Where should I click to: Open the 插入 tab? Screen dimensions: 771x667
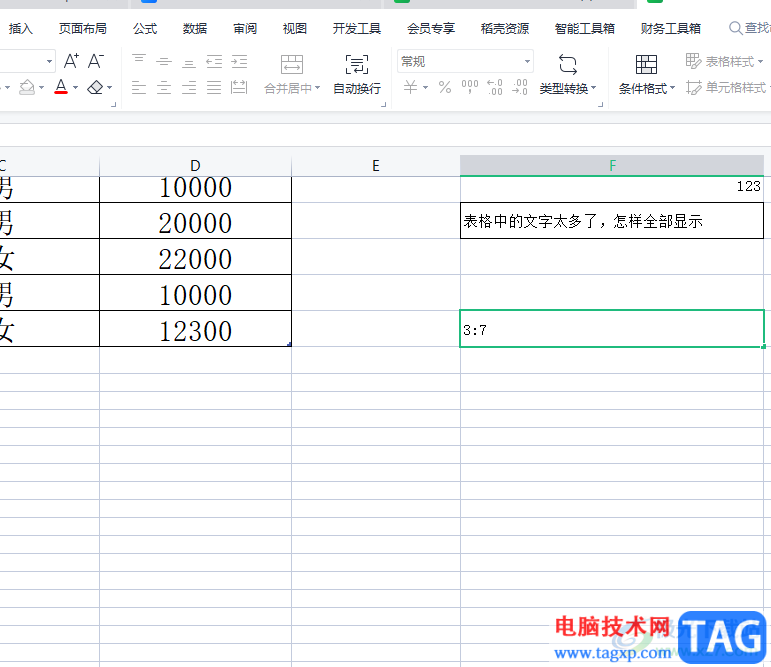(20, 29)
